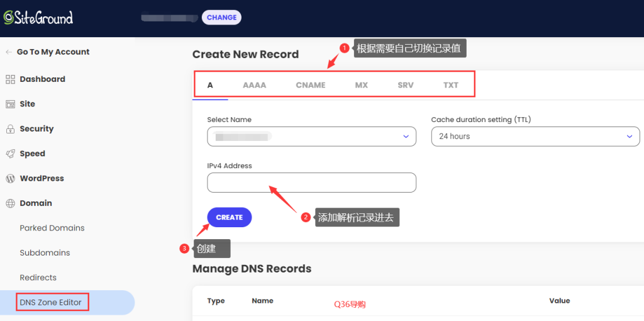
Task: Switch to the CNAME record tab
Action: [311, 86]
